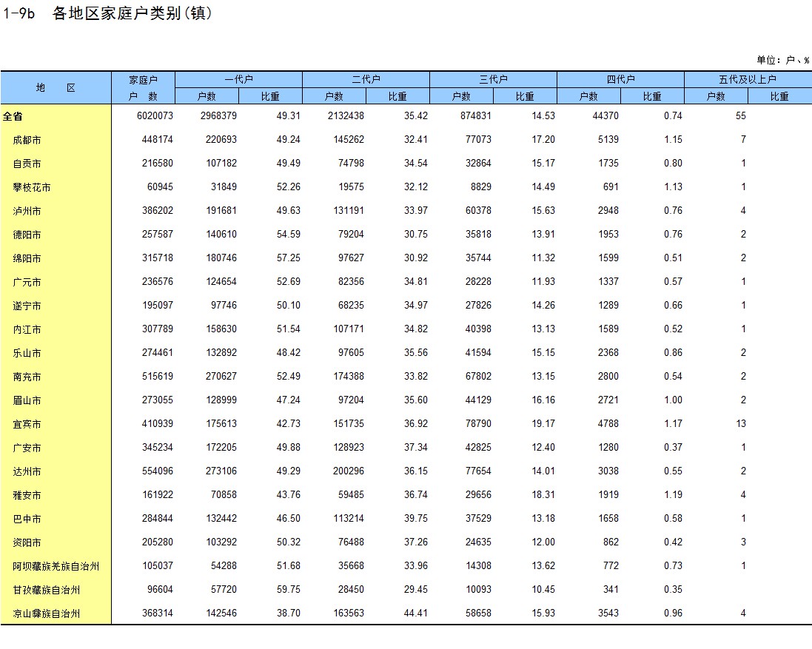
Task: Select the '阿坝藏族羌族自治州' row label
Action: [56, 567]
